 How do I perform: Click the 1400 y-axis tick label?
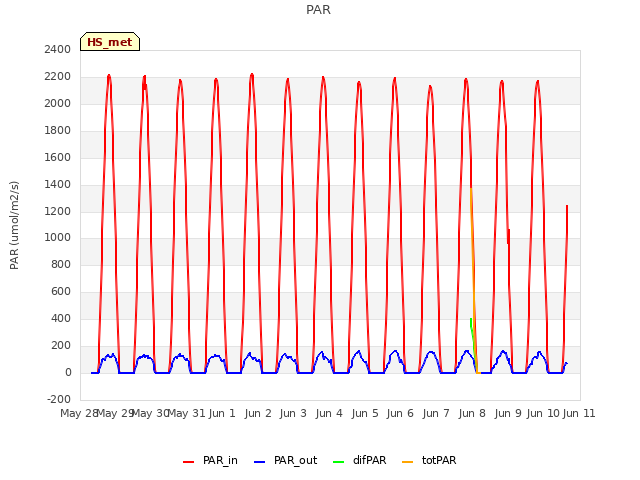58,184
